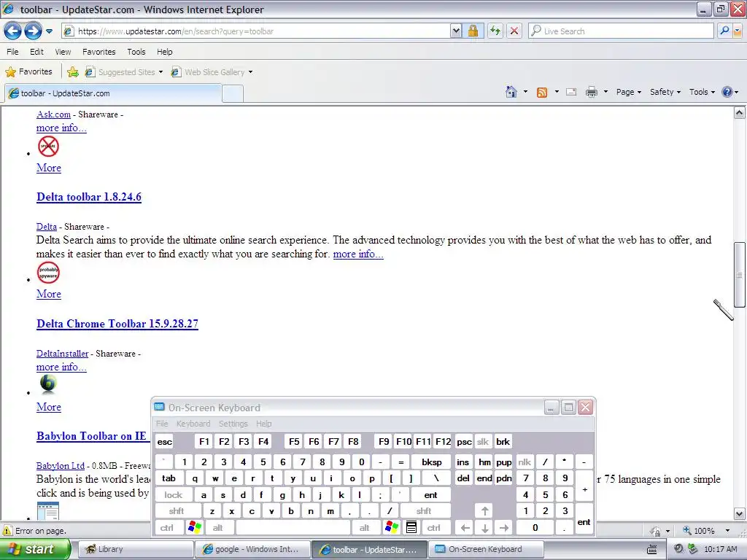Screen dimensions: 747x560
Task: Open Settings menu of On-Screen Keyboard
Action: (233, 424)
